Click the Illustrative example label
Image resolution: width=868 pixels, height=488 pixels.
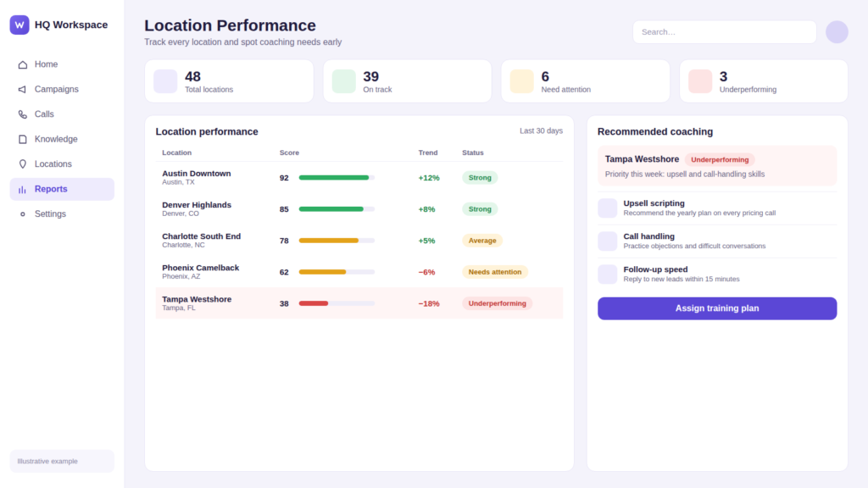click(x=47, y=462)
